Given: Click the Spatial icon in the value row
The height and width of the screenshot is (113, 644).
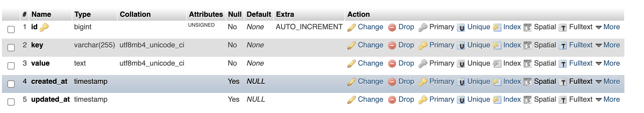Looking at the screenshot, I should pyautogui.click(x=527, y=64).
